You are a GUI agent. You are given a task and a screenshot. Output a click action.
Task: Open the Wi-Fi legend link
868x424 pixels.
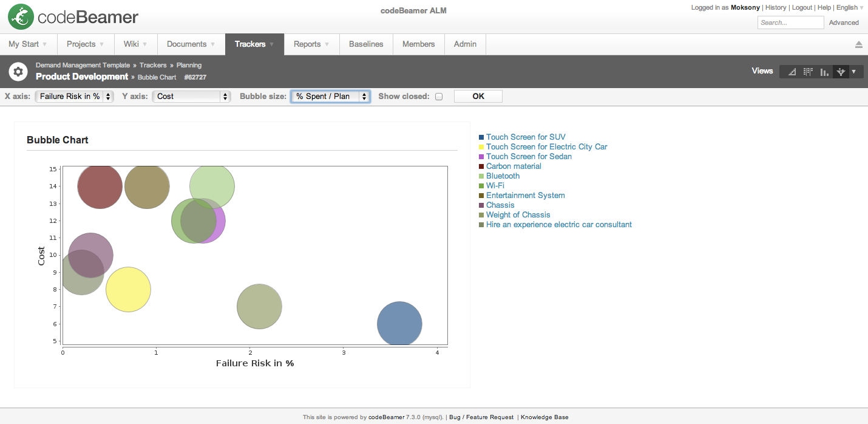tap(495, 186)
